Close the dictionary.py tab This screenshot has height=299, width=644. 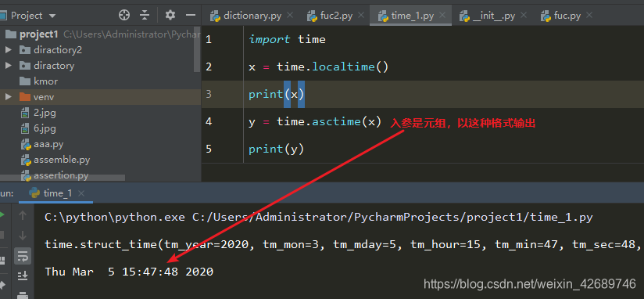pyautogui.click(x=290, y=15)
